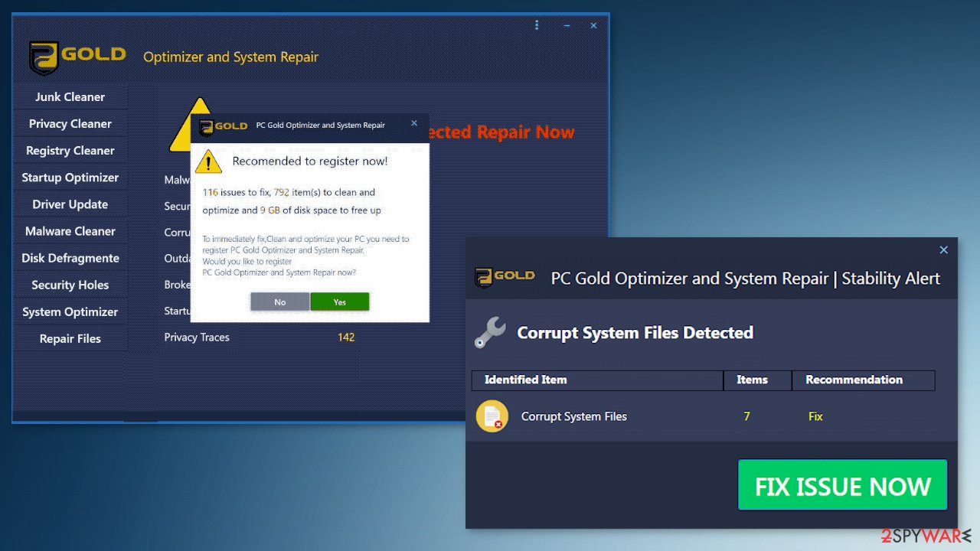The image size is (980, 551).
Task: Click the Recommendation column header
Action: pos(864,380)
